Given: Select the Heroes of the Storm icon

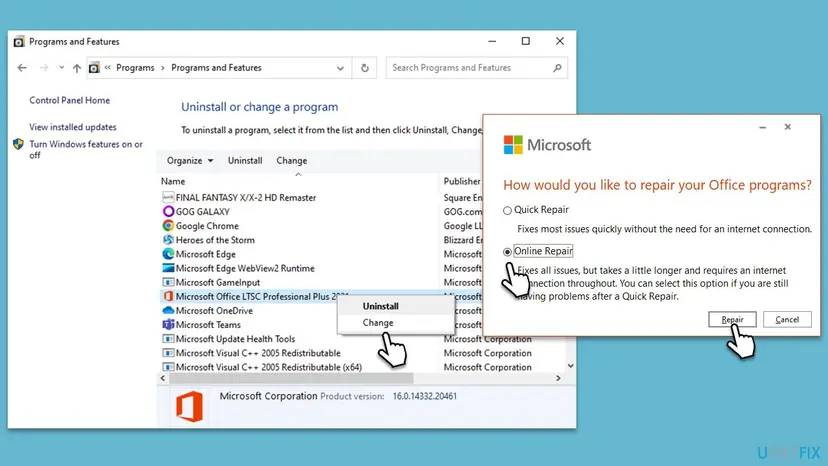Looking at the screenshot, I should tap(168, 240).
